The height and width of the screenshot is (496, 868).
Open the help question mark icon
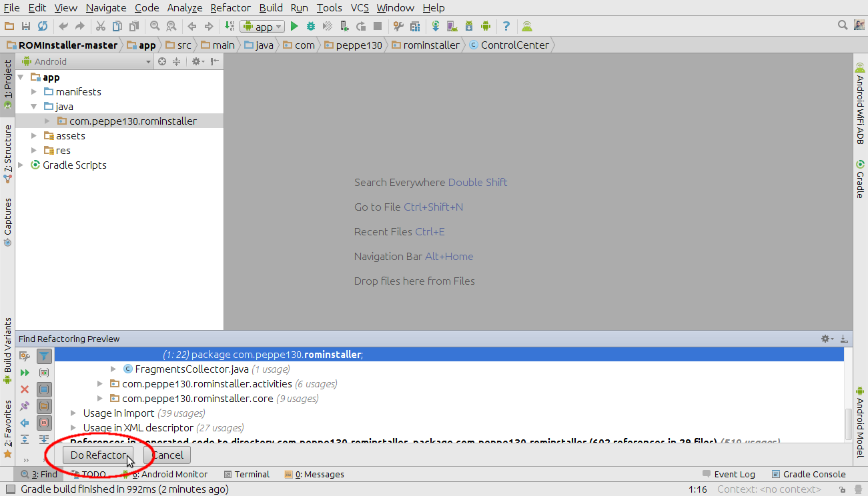tap(506, 27)
